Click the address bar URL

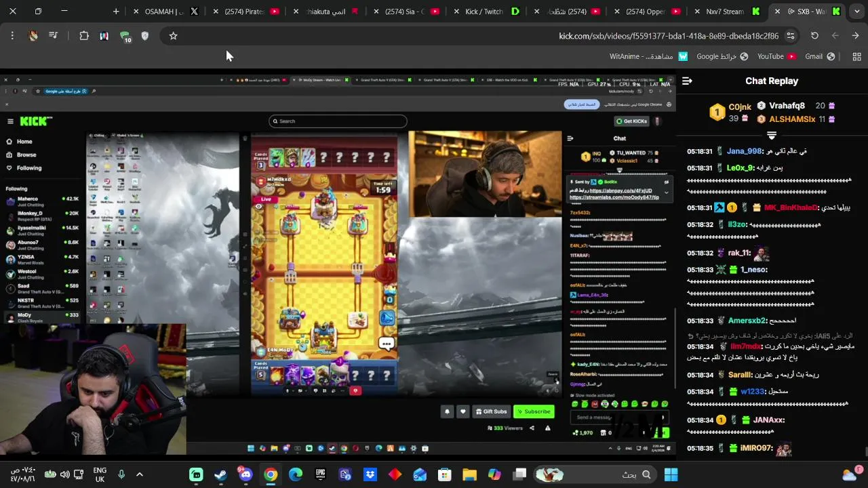[669, 36]
